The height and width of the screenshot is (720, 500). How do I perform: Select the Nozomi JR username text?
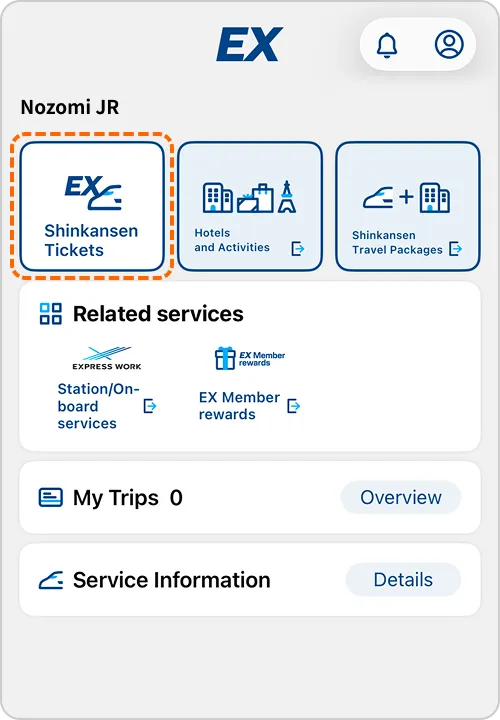tap(70, 107)
